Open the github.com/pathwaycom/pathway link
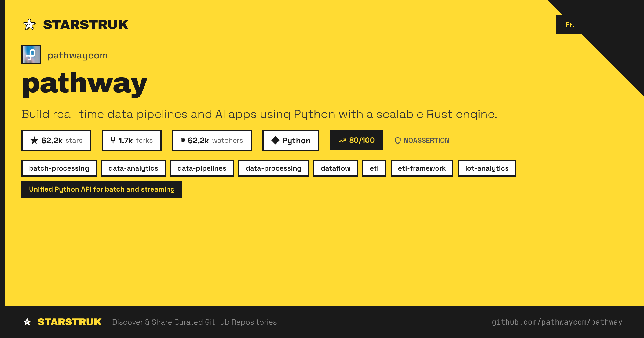Viewport: 644px width, 338px height. [x=557, y=322]
